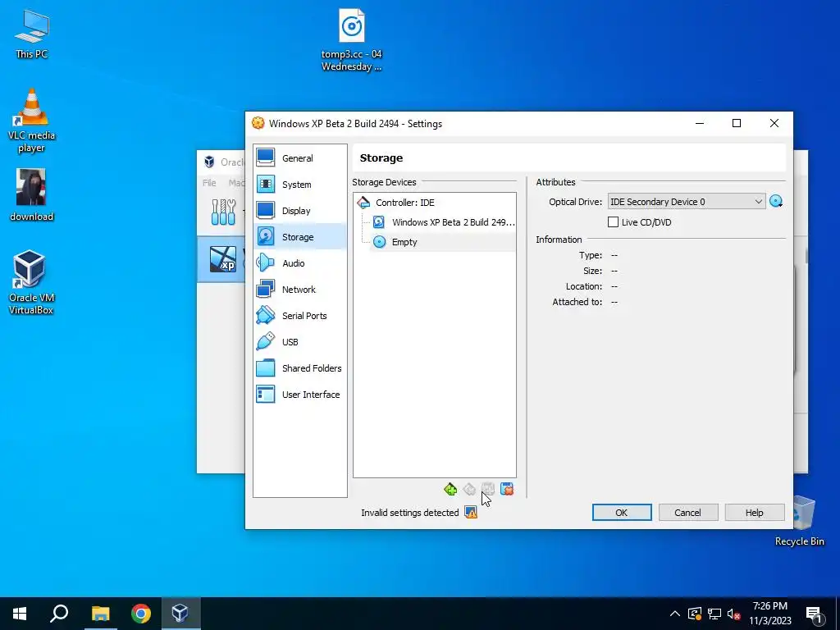Select the XP virtual machine in Manager
This screenshot has width=840, height=630.
221,259
